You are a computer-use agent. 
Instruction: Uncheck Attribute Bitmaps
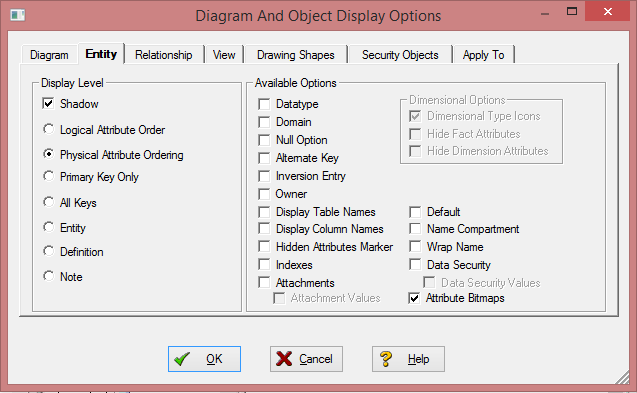[414, 298]
